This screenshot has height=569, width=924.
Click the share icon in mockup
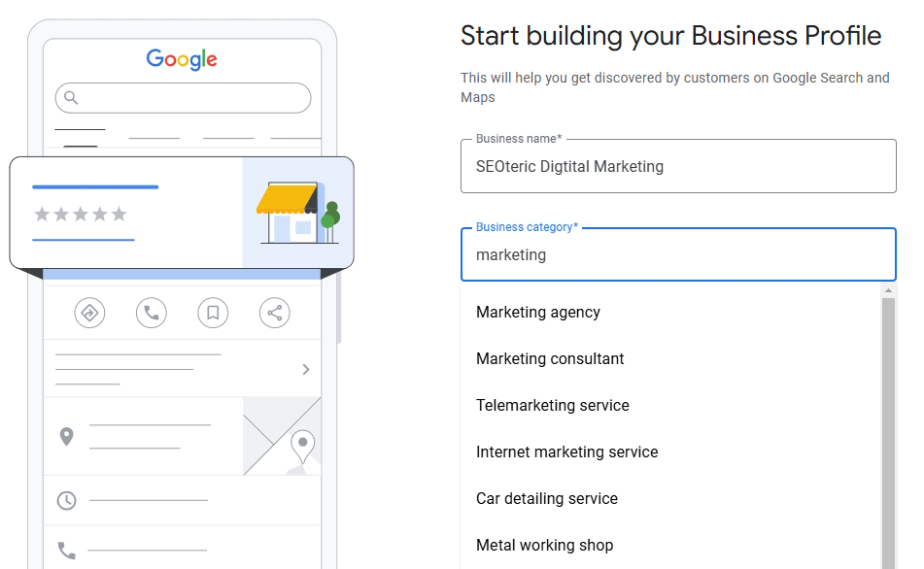(275, 313)
